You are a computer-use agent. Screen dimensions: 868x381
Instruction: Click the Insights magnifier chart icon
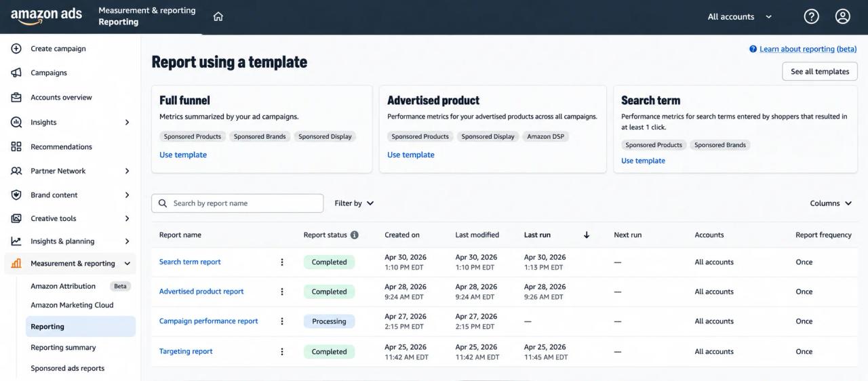click(16, 122)
